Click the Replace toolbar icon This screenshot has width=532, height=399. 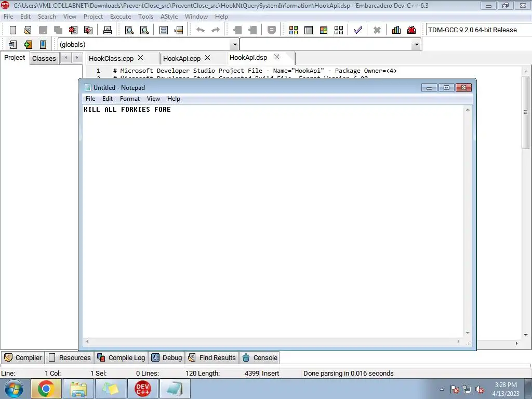144,30
